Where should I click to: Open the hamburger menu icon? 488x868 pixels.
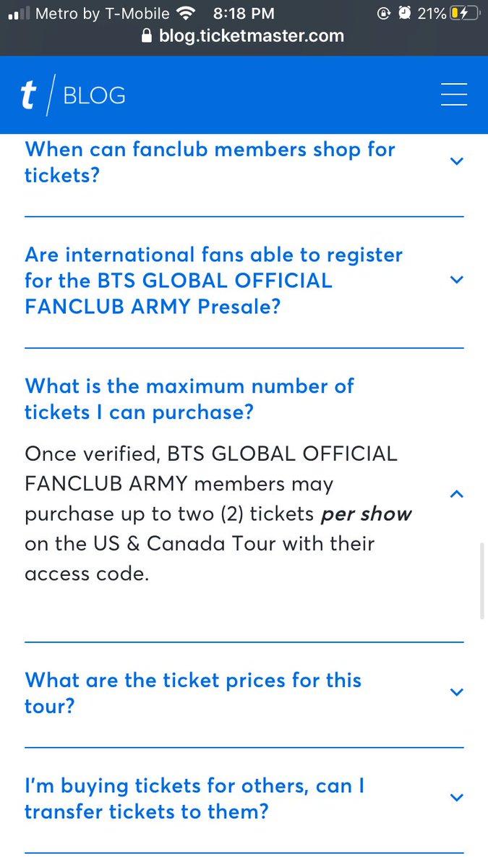click(x=453, y=95)
